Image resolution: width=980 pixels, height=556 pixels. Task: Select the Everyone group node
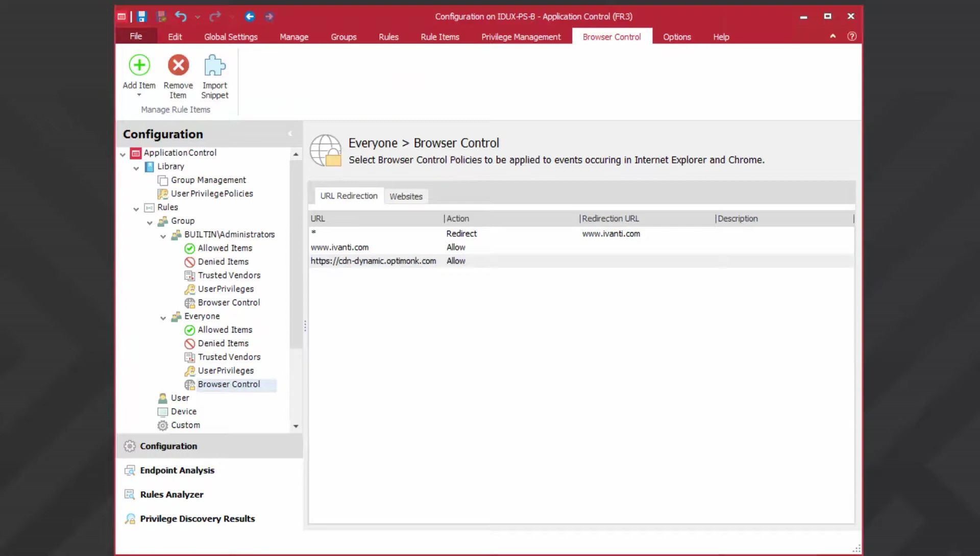(202, 316)
